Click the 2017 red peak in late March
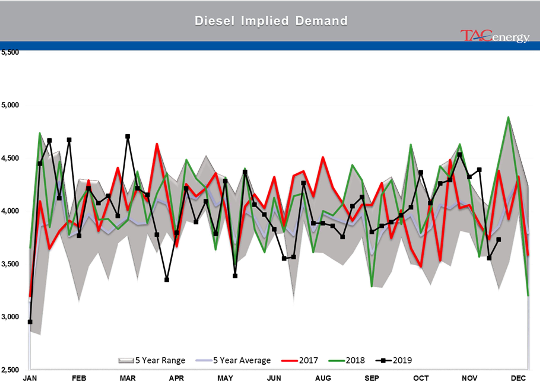The image size is (540, 392). [157, 144]
